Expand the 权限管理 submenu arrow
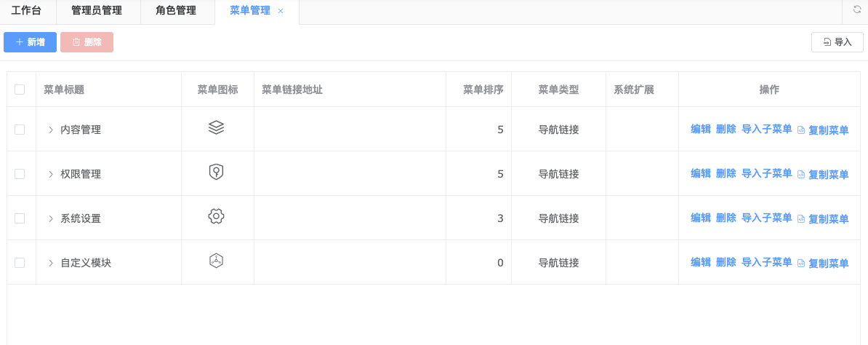 (x=51, y=174)
